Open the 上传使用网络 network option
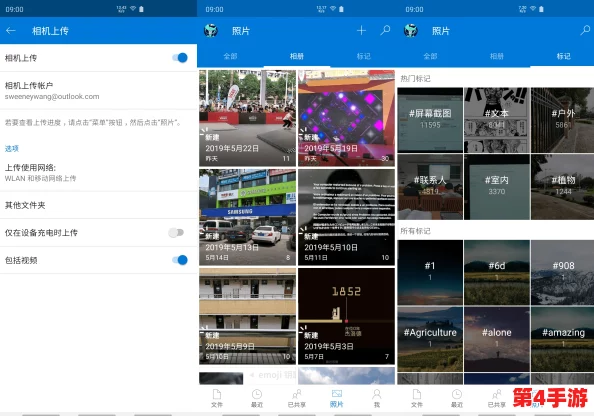Screen dimensions: 594x416 click(98, 173)
